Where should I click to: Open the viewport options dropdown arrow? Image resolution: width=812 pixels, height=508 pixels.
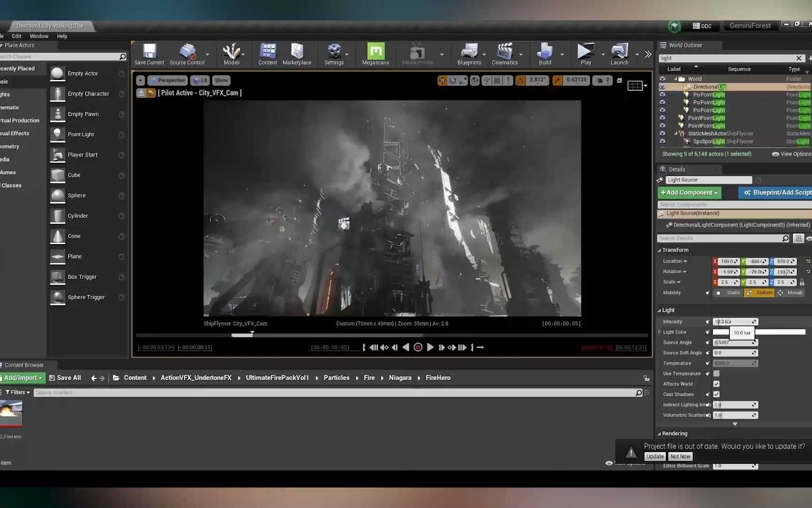click(141, 80)
